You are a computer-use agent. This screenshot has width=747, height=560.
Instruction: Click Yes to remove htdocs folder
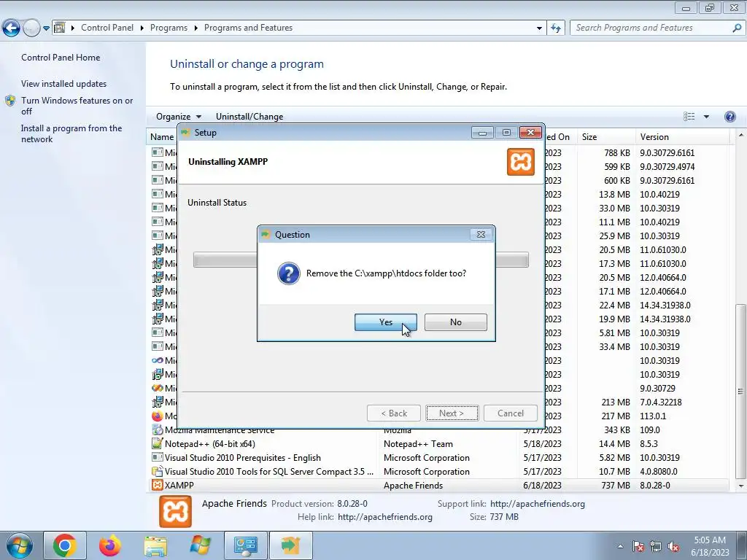click(385, 322)
